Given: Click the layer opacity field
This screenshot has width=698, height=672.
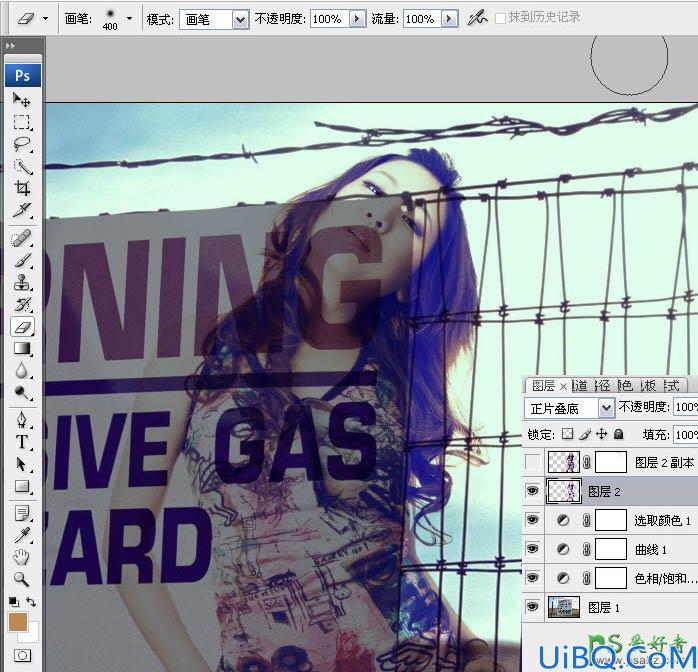Looking at the screenshot, I should [686, 407].
